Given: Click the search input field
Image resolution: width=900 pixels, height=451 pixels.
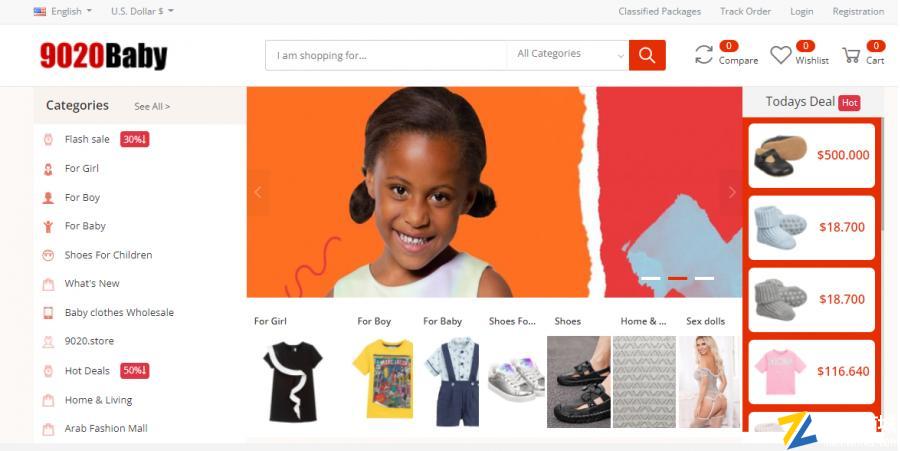Looking at the screenshot, I should [x=386, y=55].
